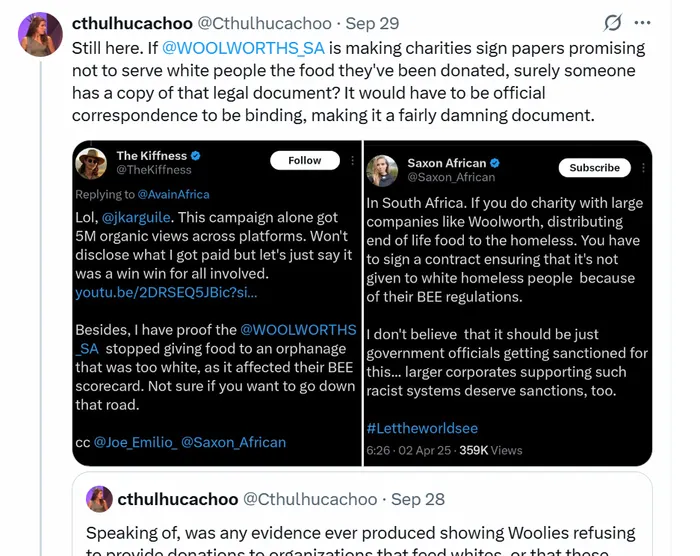The image size is (700, 556).
Task: Open the youtu.be video link
Action: (166, 292)
